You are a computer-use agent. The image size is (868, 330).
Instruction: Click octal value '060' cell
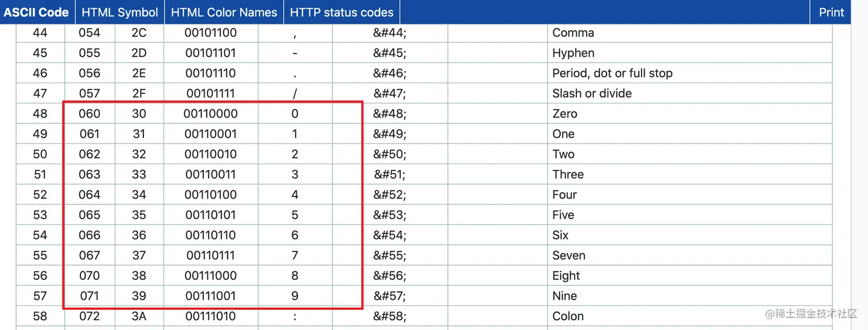(x=90, y=114)
